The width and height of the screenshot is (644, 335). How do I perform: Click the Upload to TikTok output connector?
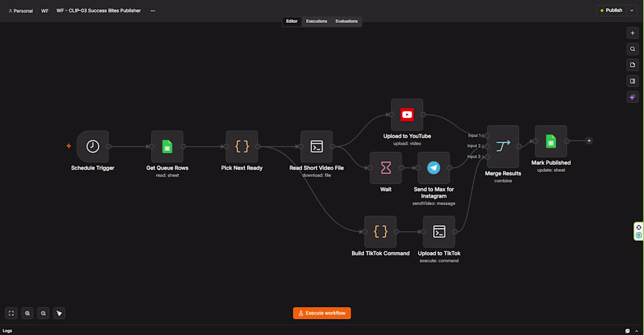click(x=455, y=232)
